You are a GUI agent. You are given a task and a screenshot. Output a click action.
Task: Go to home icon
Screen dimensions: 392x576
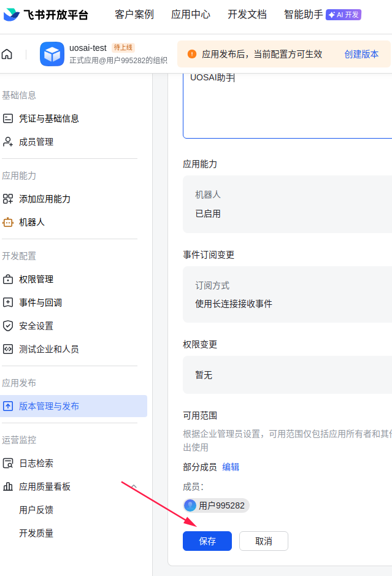[x=7, y=54]
